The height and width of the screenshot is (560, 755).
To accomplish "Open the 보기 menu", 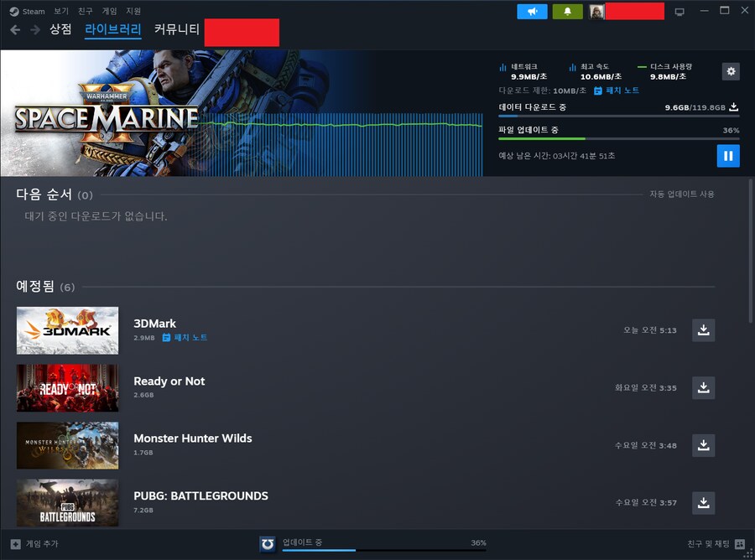I will pos(61,11).
